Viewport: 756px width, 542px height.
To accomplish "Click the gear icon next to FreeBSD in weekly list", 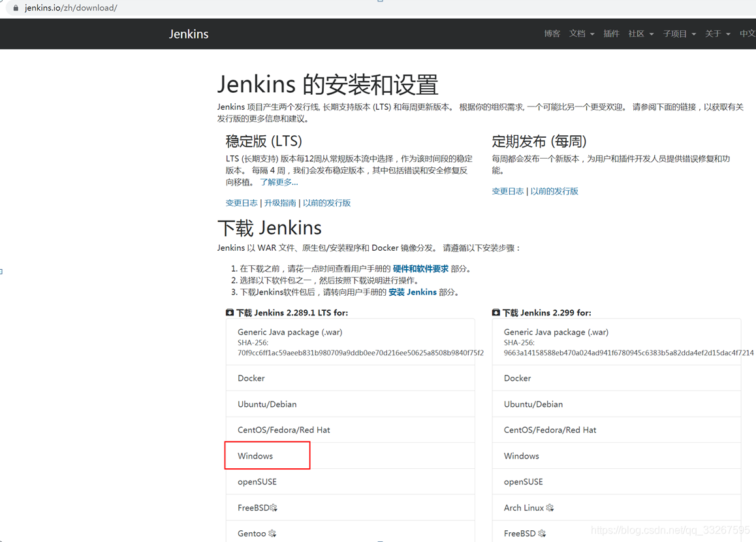I will [x=542, y=534].
